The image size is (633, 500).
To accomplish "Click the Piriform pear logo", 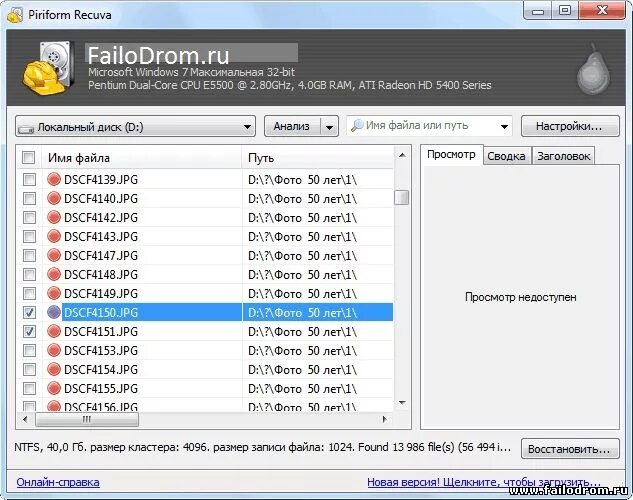I will tap(593, 70).
